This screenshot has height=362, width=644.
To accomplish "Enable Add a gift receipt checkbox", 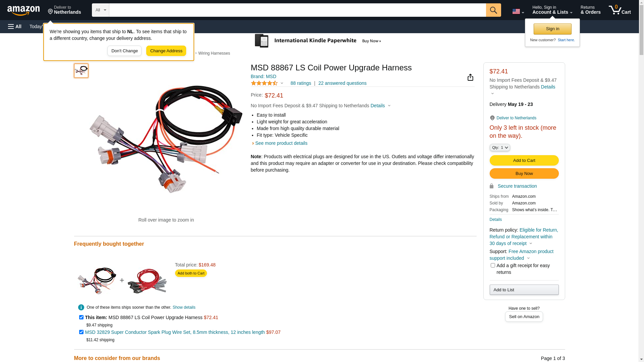I will coord(492,265).
